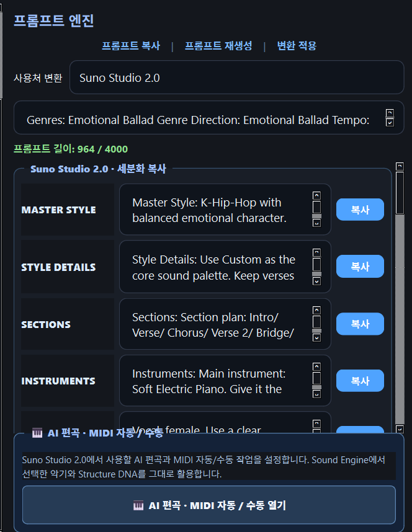Click the 세분화 복사 panel scrollbar down arrow
Image resolution: width=412 pixels, height=532 pixels.
[400, 429]
